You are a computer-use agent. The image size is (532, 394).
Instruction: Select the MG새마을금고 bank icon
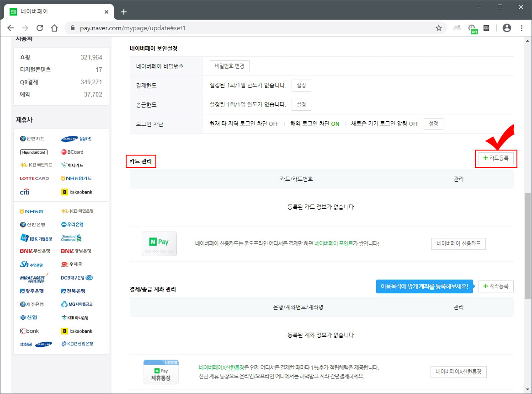(x=78, y=304)
